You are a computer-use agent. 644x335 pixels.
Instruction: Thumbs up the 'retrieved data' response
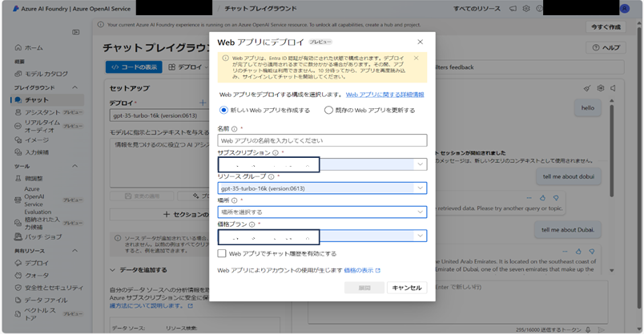coord(542,198)
